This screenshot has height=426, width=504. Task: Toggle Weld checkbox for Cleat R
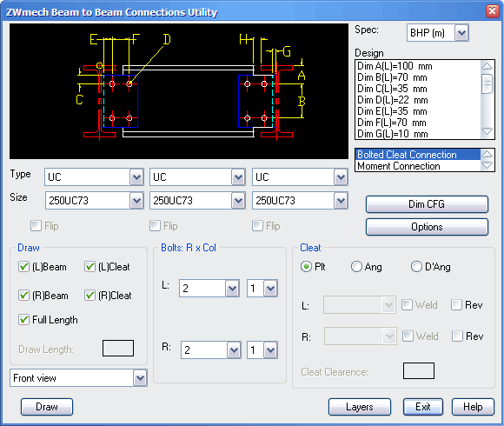coord(408,336)
